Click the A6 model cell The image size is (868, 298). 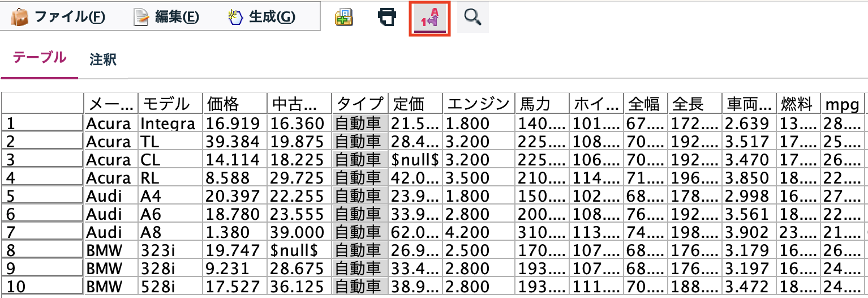point(171,214)
